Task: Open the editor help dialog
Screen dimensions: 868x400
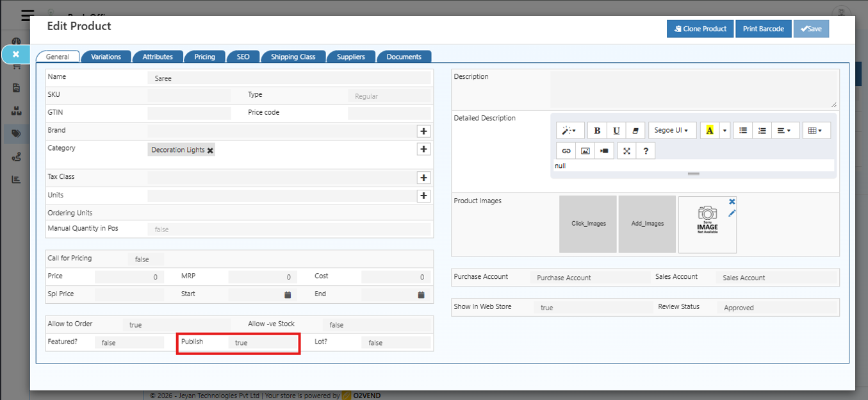Action: [x=645, y=151]
